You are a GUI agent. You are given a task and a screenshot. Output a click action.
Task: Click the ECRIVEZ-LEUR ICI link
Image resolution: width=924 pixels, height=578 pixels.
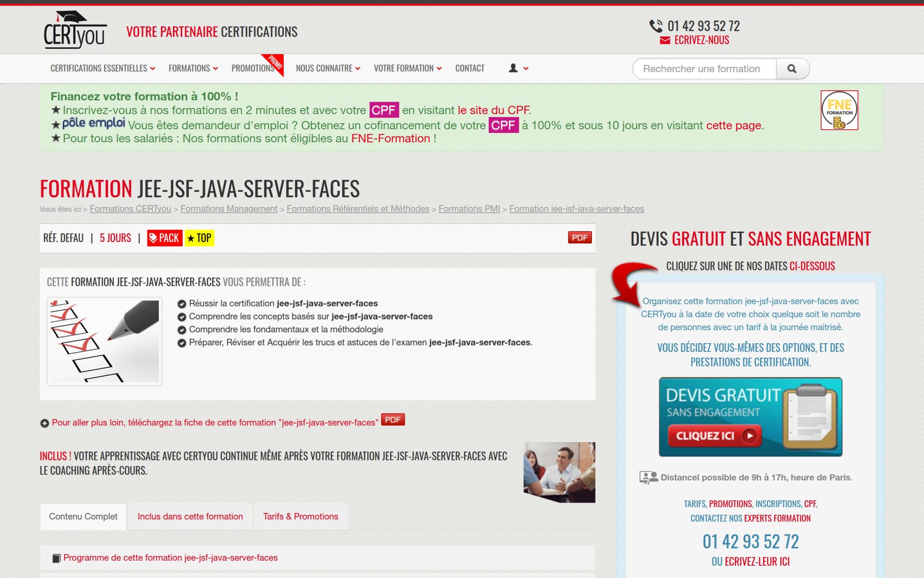click(x=757, y=562)
